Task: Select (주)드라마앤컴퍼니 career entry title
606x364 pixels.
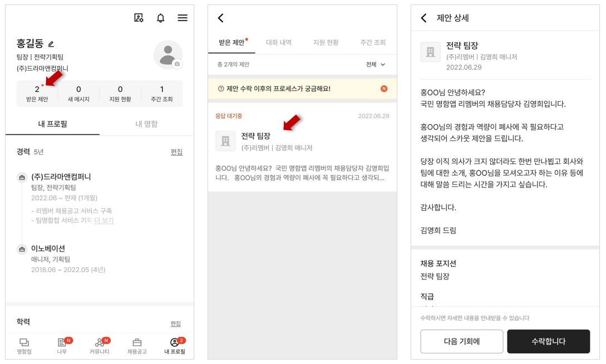Action: click(x=61, y=176)
